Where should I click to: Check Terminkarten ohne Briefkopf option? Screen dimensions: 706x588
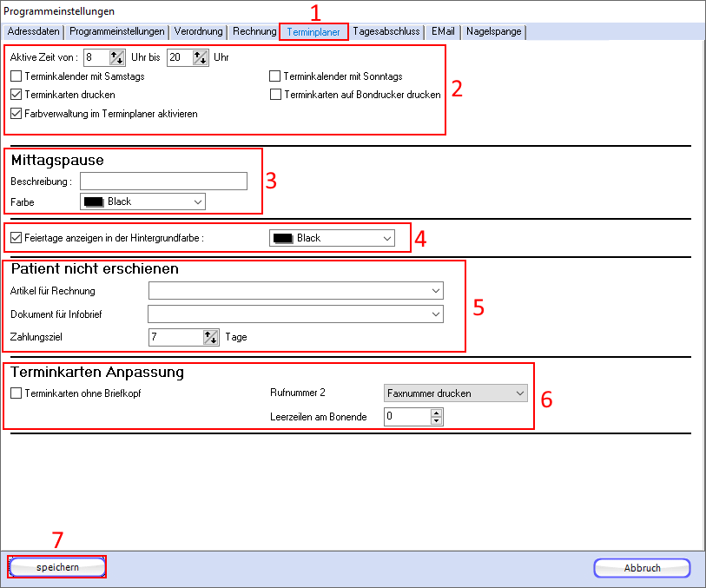[x=16, y=393]
